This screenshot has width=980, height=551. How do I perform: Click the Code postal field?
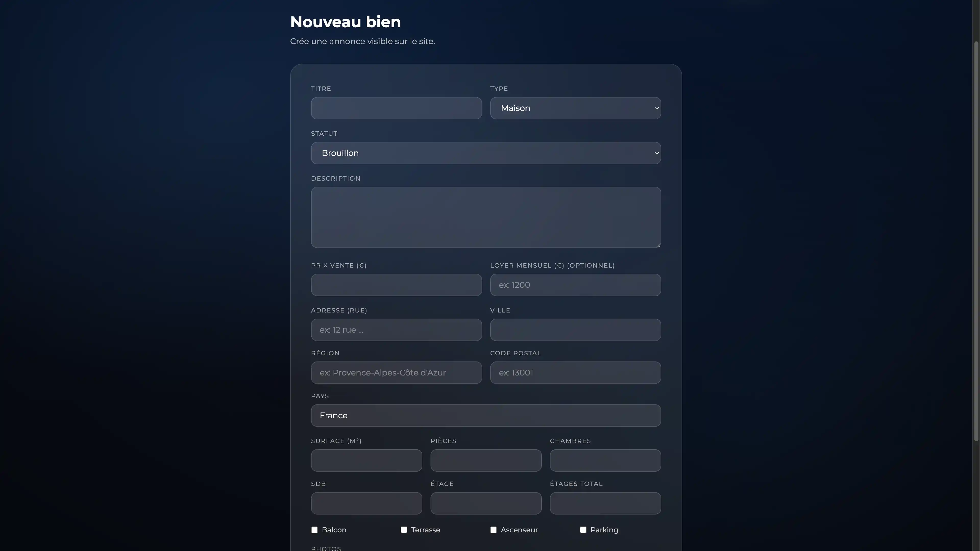575,373
